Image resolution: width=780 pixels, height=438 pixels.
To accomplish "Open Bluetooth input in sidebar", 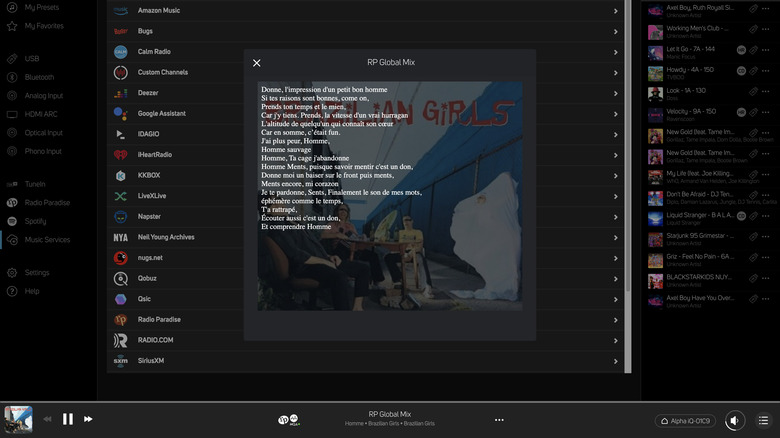I will pos(40,77).
